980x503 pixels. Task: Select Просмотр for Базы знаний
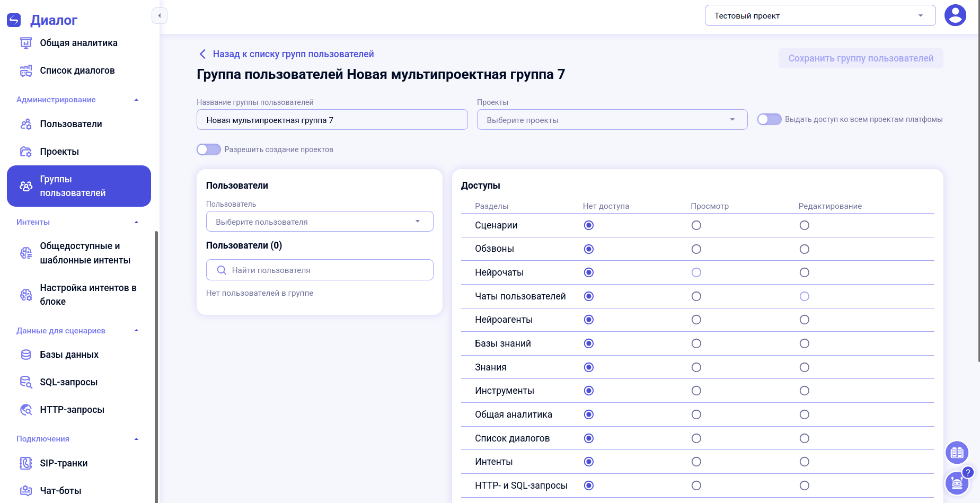click(x=696, y=343)
